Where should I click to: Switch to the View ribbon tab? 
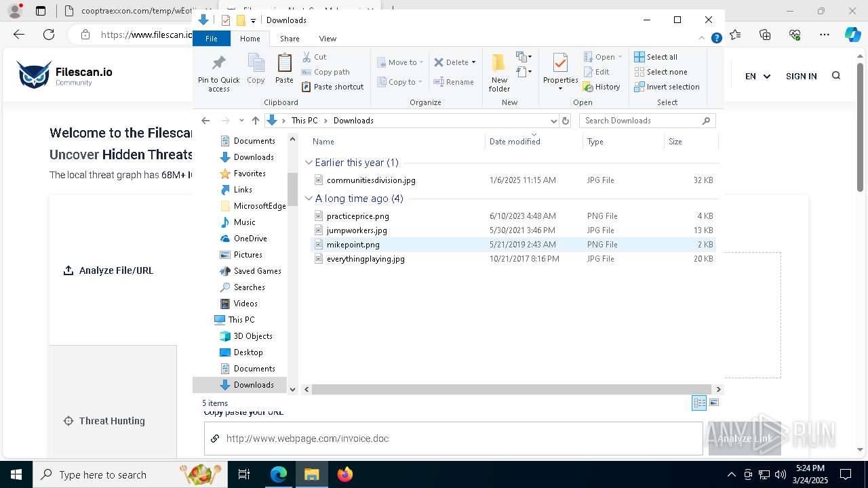pos(328,39)
